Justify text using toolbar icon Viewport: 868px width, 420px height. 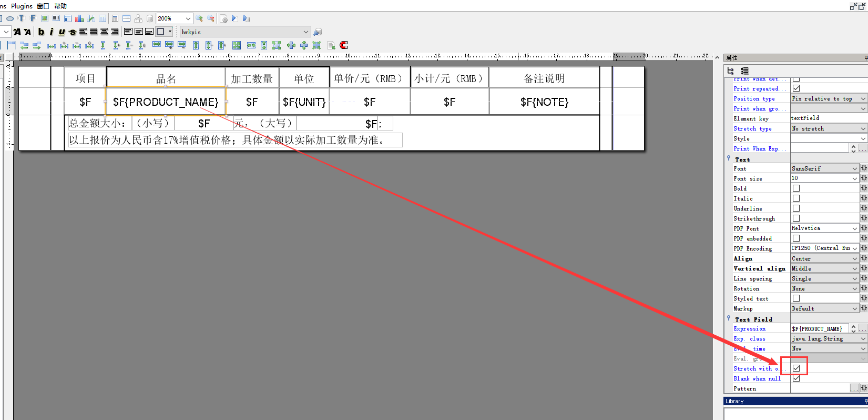click(94, 32)
